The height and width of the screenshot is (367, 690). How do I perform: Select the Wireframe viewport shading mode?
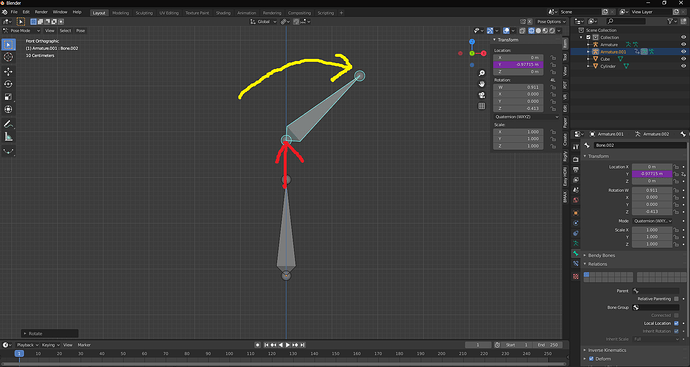tap(531, 31)
